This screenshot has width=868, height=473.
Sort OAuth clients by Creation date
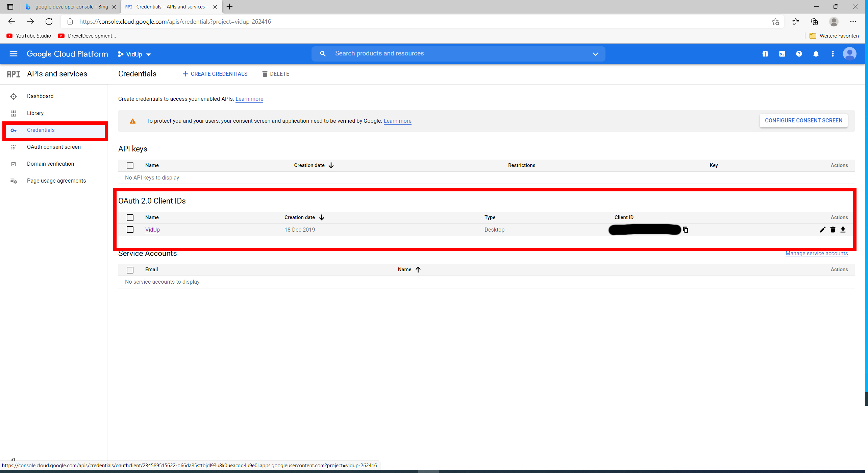click(304, 217)
